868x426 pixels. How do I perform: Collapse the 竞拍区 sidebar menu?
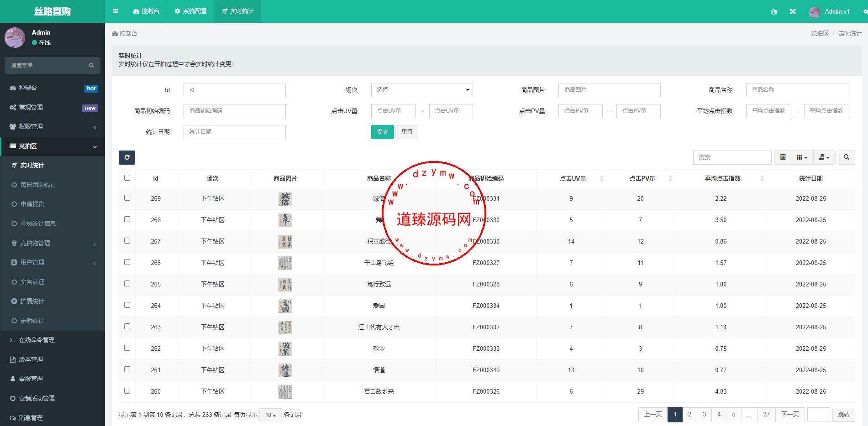[x=53, y=146]
